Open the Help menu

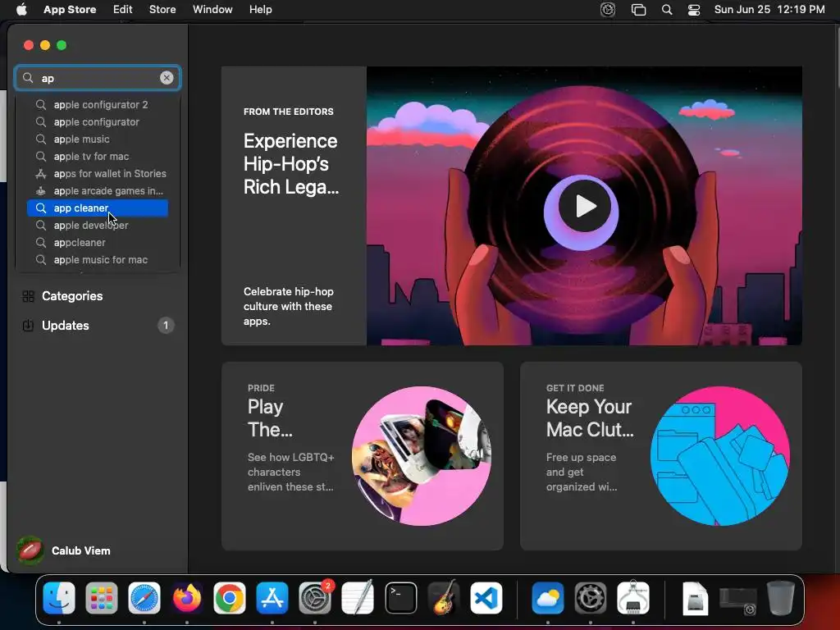(x=260, y=9)
